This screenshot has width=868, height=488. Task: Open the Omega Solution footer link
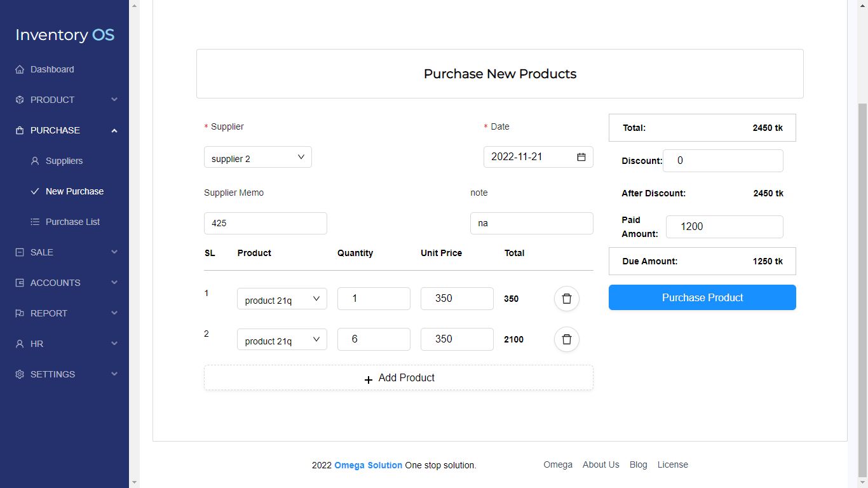368,465
